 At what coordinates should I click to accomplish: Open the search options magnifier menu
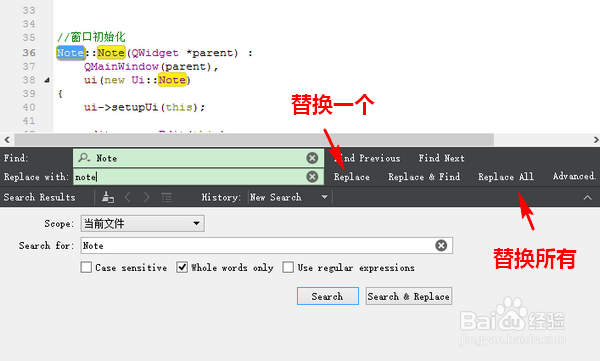tap(84, 157)
